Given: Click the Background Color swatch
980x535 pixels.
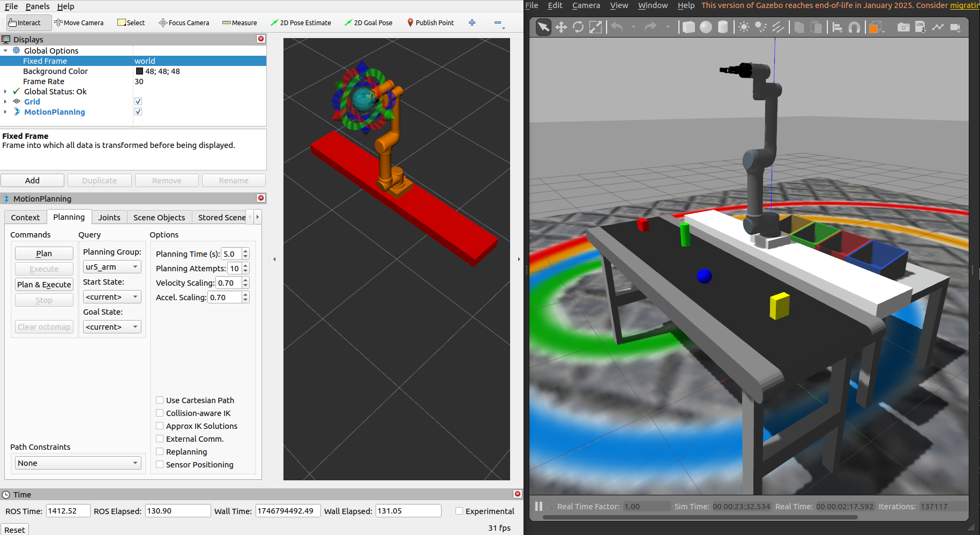Looking at the screenshot, I should 139,71.
